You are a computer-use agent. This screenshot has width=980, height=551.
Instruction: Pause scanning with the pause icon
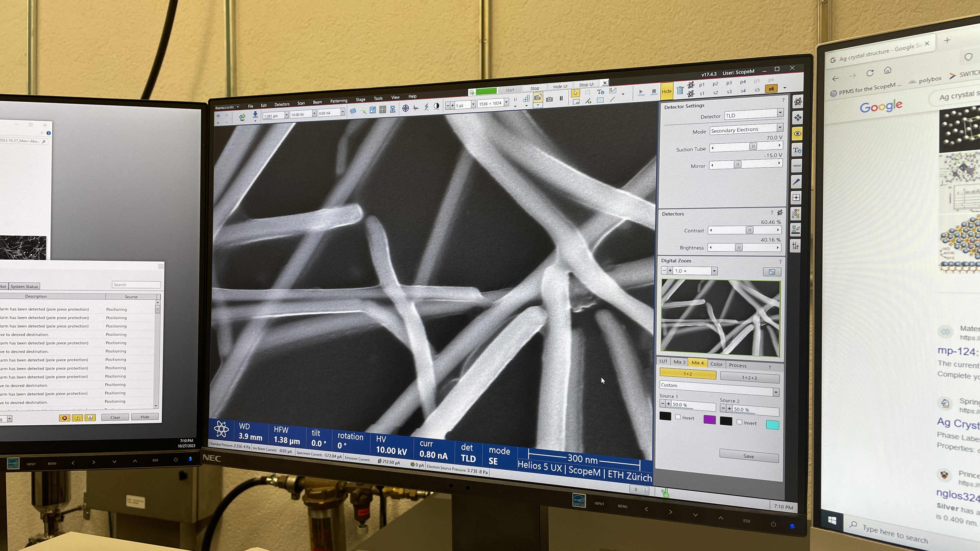[561, 98]
